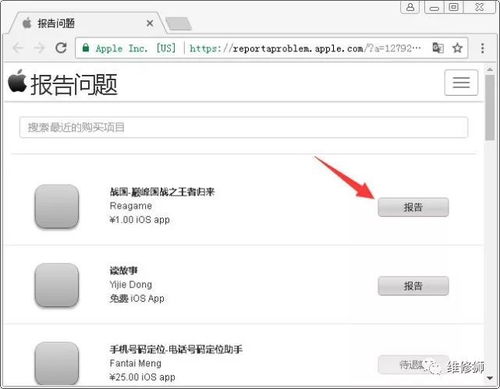Open the Chrome three-dot menu

click(482, 48)
